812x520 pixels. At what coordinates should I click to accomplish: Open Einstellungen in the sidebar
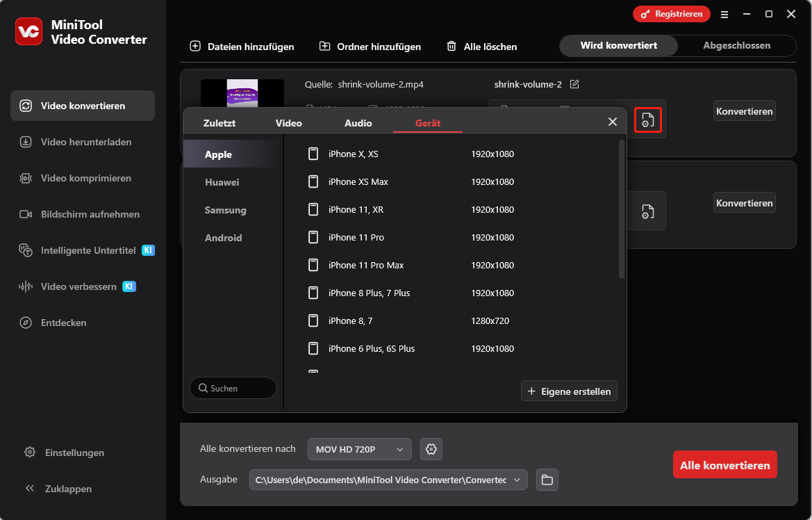point(64,453)
